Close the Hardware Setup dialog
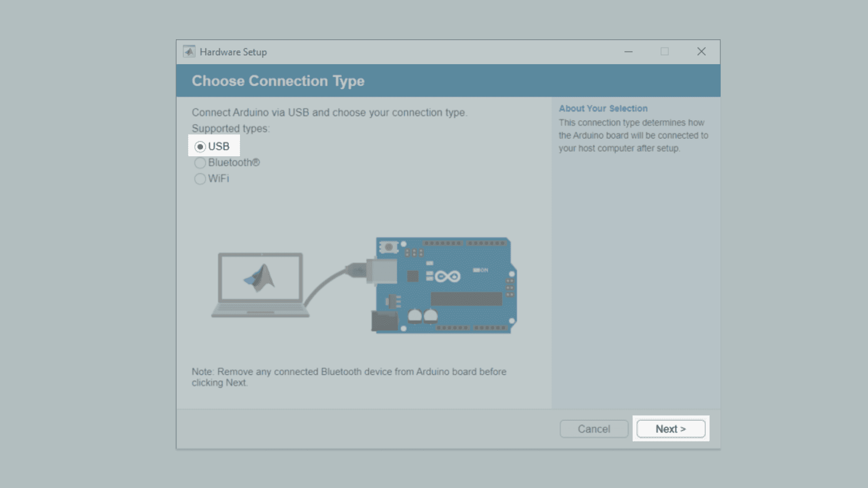Screen dimensions: 868x488 pyautogui.click(x=701, y=52)
